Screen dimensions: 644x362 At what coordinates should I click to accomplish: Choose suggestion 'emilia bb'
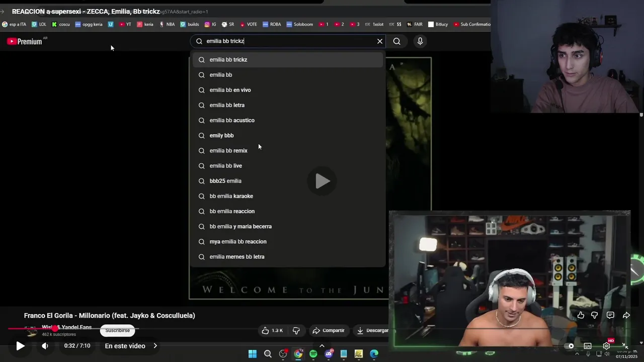tap(287, 75)
